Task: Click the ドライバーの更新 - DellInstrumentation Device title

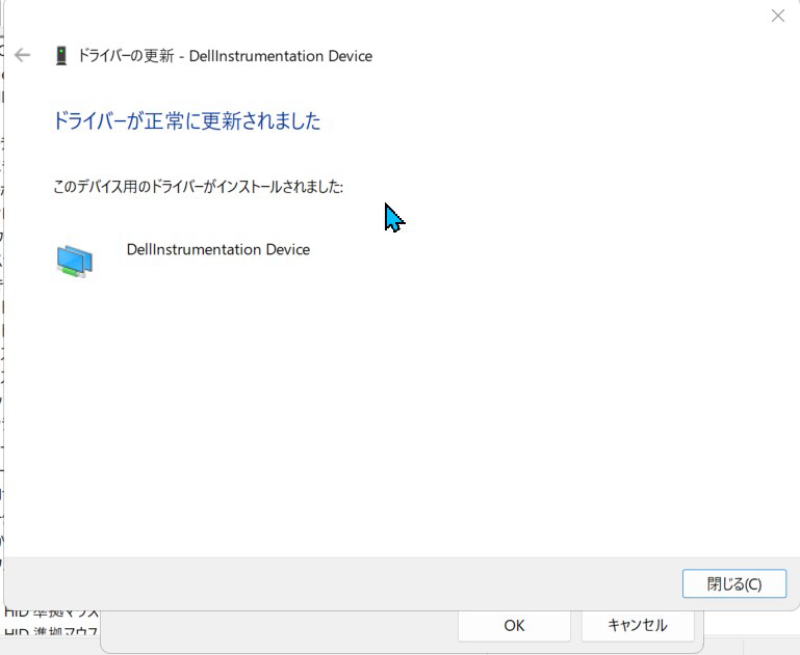Action: pyautogui.click(x=224, y=56)
